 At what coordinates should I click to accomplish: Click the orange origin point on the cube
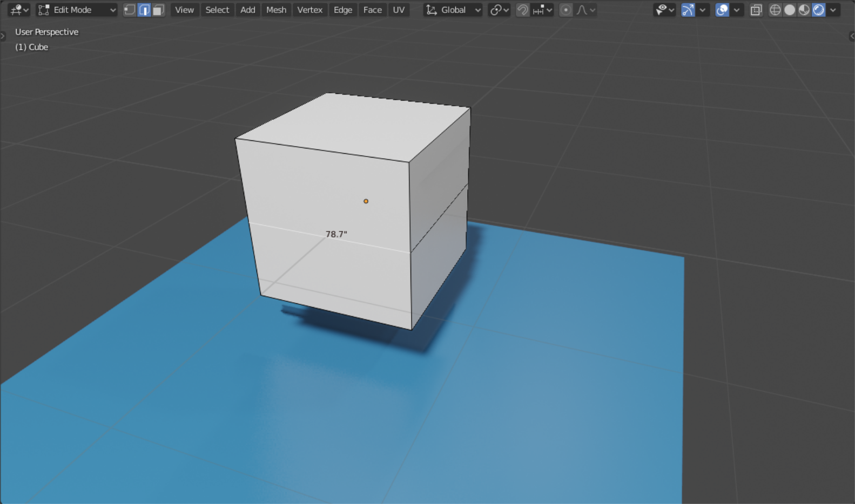click(x=366, y=201)
